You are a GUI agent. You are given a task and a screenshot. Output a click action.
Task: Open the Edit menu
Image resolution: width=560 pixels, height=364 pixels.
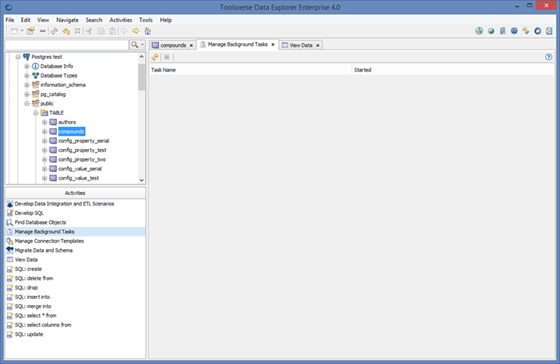(25, 20)
